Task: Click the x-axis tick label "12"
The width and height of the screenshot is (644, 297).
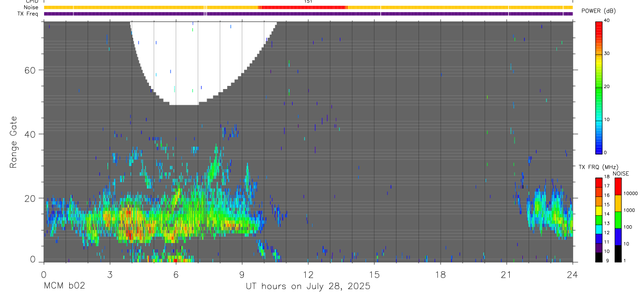Action: tap(308, 274)
